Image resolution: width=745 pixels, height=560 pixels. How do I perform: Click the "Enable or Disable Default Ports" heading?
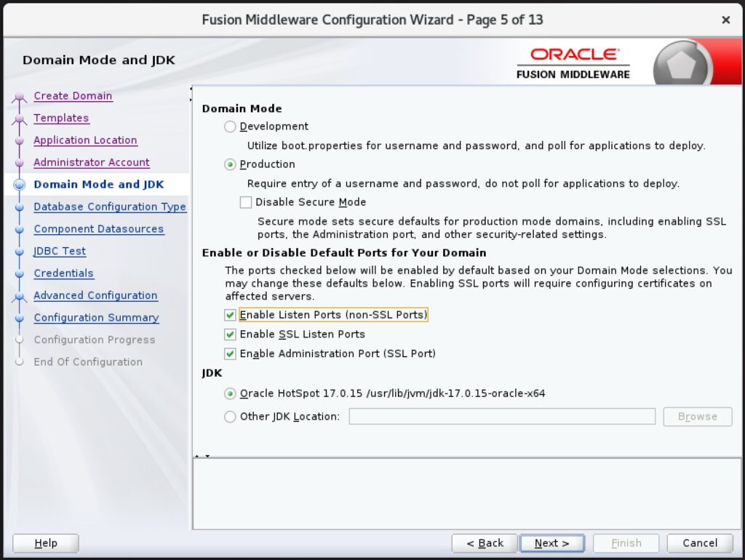(x=344, y=252)
